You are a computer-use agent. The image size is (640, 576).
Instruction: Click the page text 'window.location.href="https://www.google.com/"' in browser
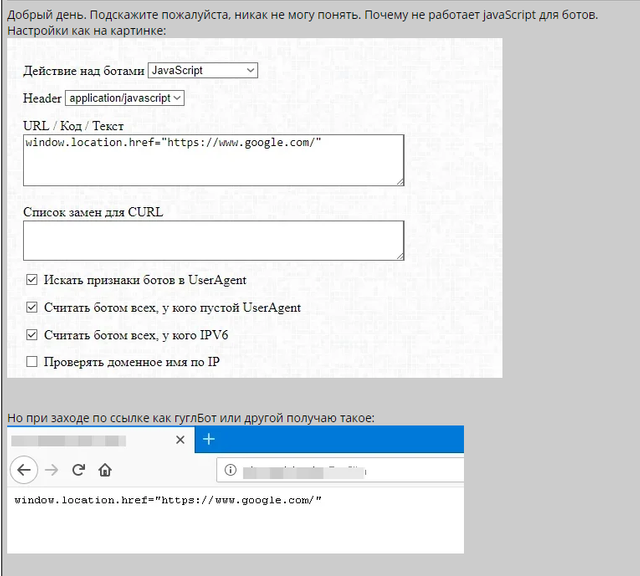coord(168,500)
